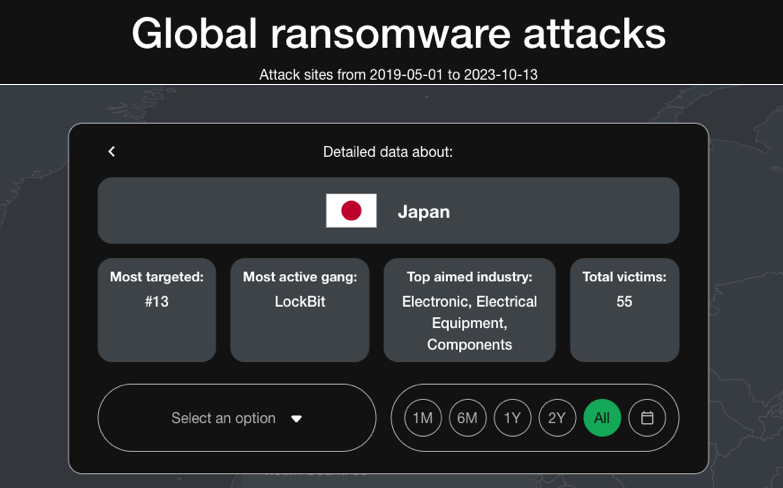Viewport: 783px width, 488px height.
Task: Click the 'Most targeted' #13 card
Action: tap(156, 310)
